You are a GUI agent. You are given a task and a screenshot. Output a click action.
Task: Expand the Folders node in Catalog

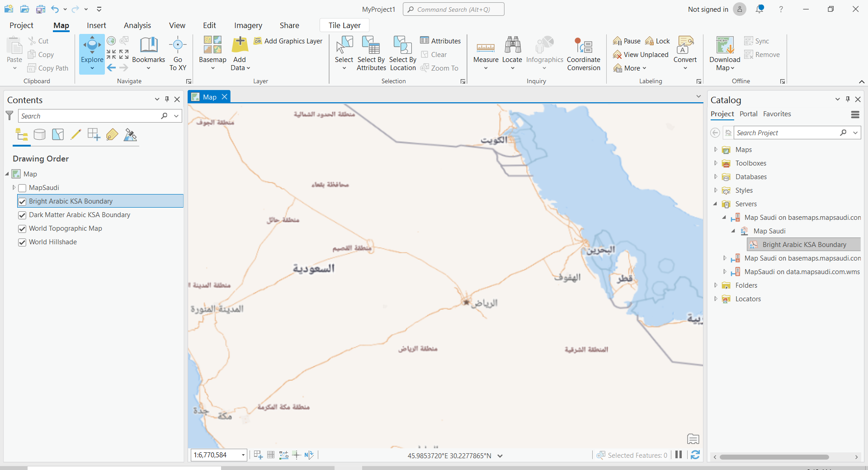(x=716, y=285)
